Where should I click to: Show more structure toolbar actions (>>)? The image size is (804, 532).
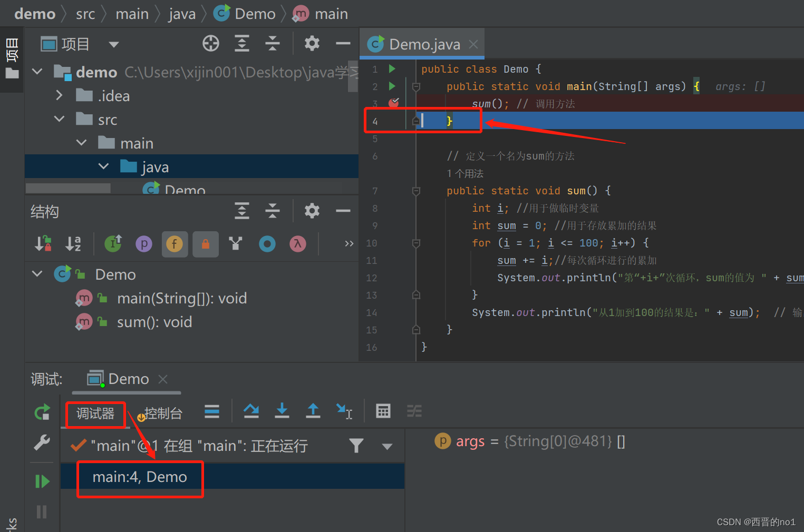[x=349, y=243]
